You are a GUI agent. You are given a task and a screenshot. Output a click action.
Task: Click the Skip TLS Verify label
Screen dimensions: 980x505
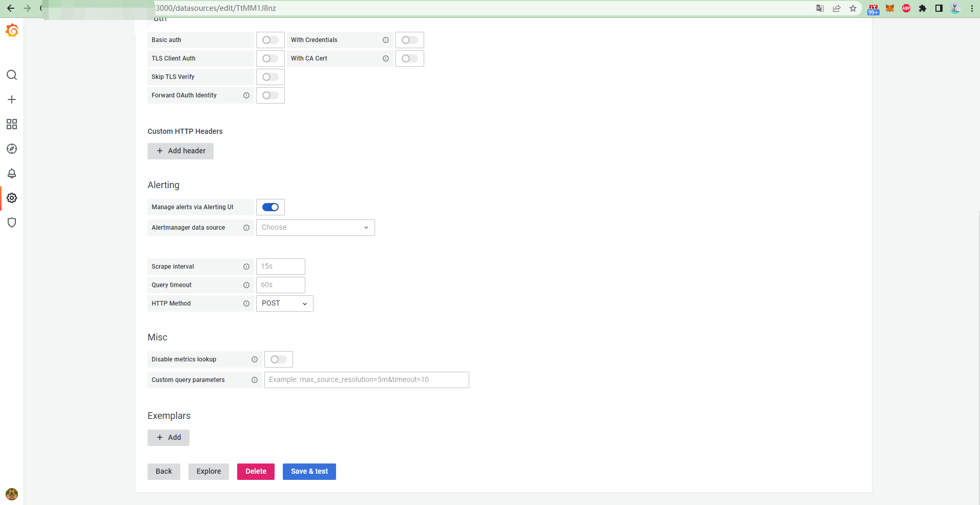pos(173,77)
